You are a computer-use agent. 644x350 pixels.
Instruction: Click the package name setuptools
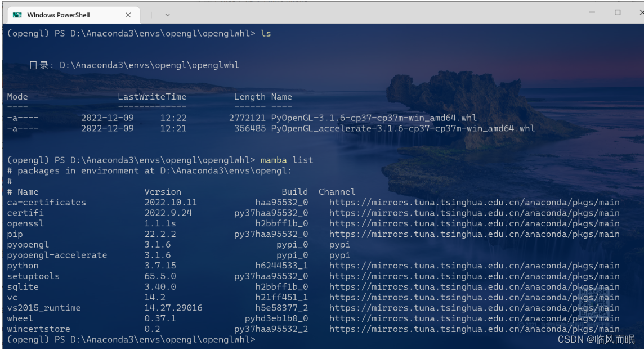(33, 276)
